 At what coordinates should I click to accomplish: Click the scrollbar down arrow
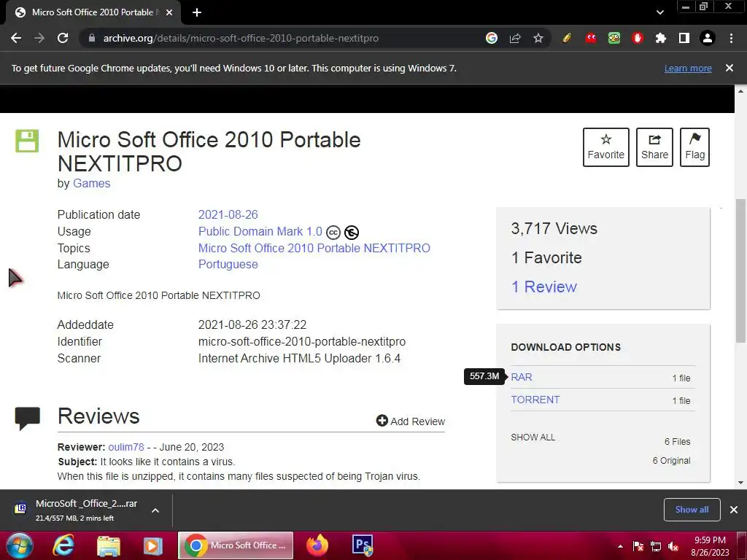click(740, 483)
